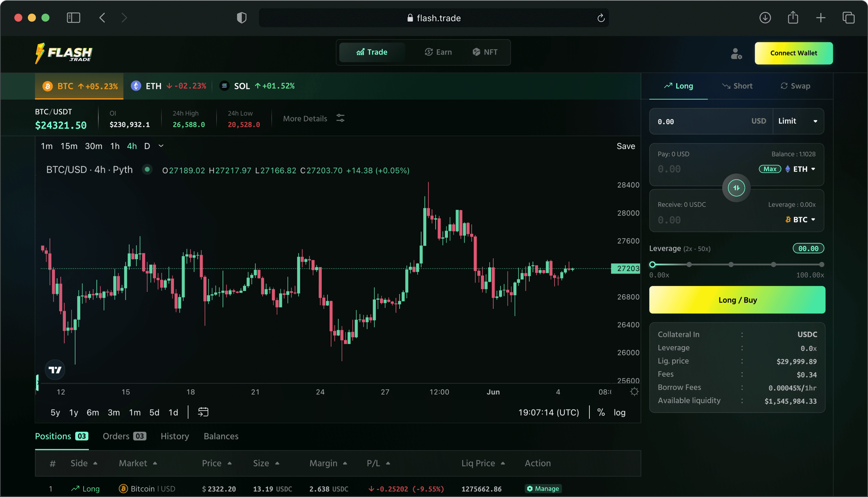Show Safari downloads
Image resolution: width=868 pixels, height=497 pixels.
[765, 18]
